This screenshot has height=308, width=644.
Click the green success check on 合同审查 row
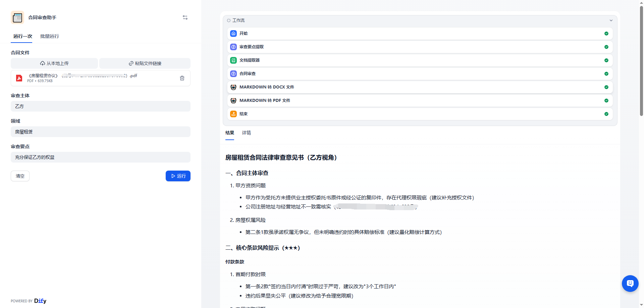click(x=606, y=74)
